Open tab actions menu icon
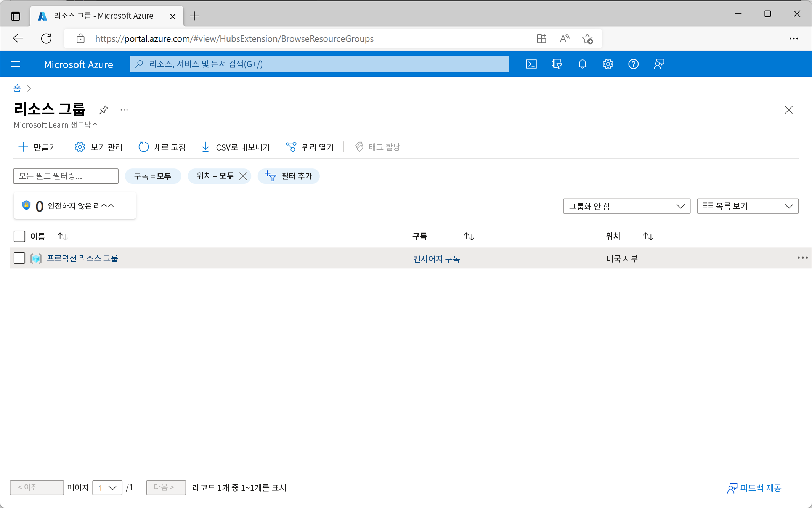This screenshot has height=508, width=812. point(16,16)
